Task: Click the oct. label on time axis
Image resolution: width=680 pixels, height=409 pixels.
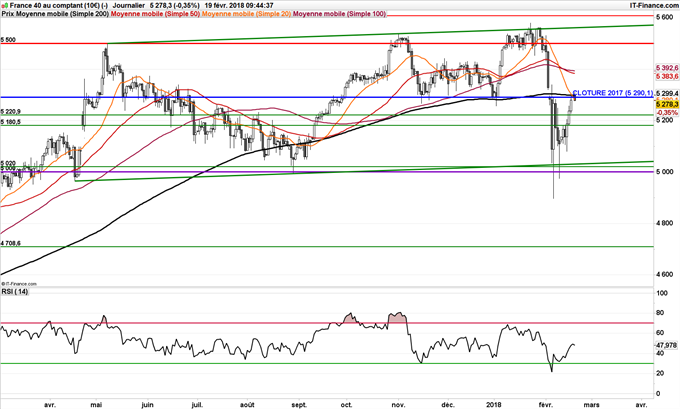Action: click(347, 405)
